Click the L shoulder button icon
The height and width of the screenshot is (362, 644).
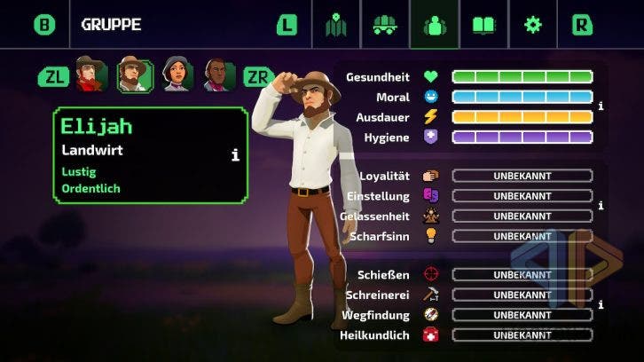pyautogui.click(x=287, y=25)
